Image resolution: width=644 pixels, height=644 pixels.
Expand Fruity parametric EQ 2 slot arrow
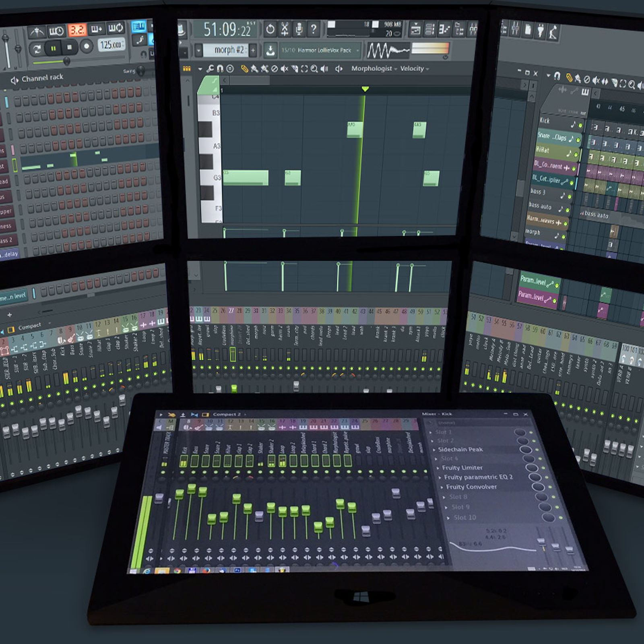(440, 477)
